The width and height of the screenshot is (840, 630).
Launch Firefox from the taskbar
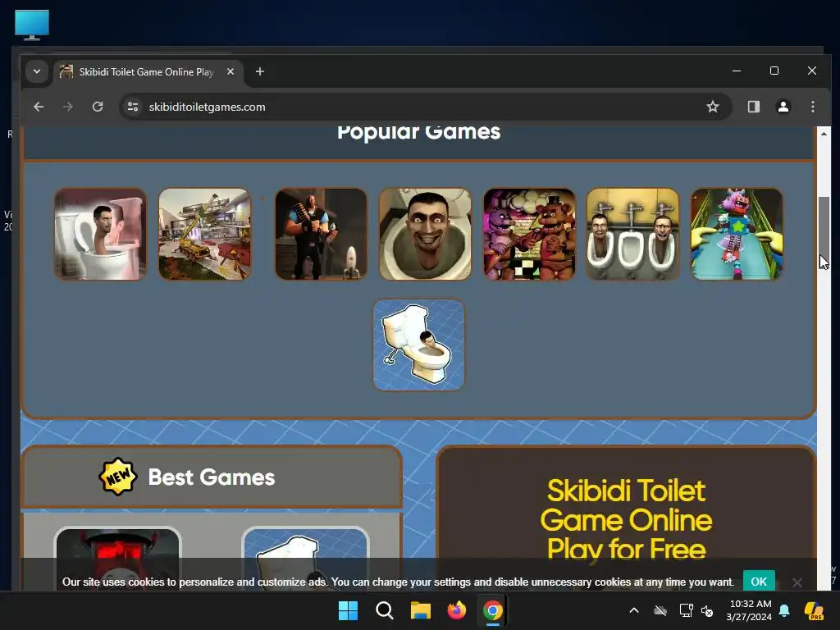456,610
